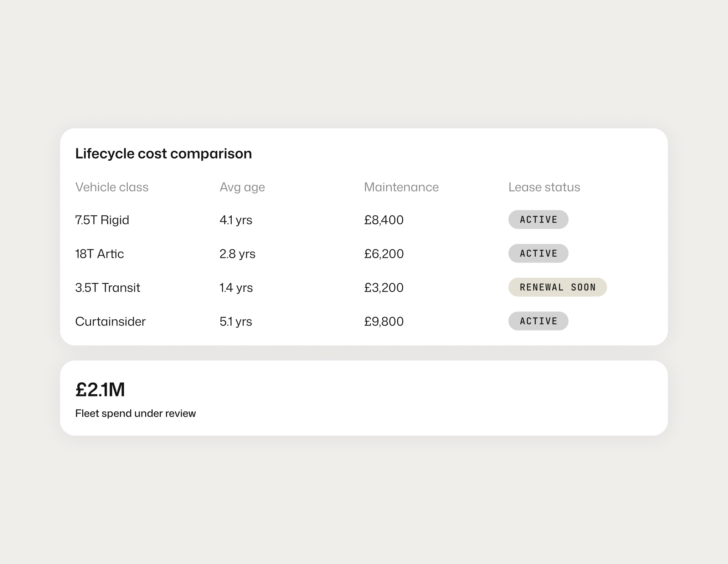This screenshot has height=564, width=728.
Task: Click the ACTIVE badge for Curtainsider
Action: click(x=538, y=321)
